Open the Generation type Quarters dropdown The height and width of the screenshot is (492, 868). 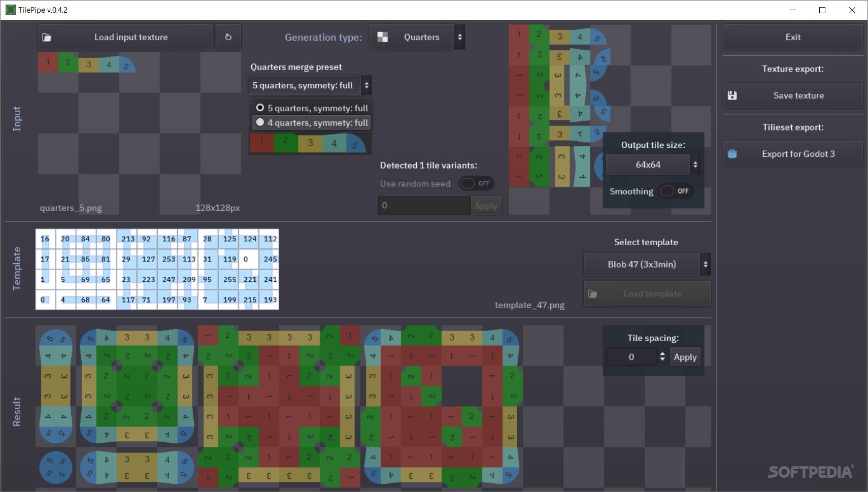[417, 37]
